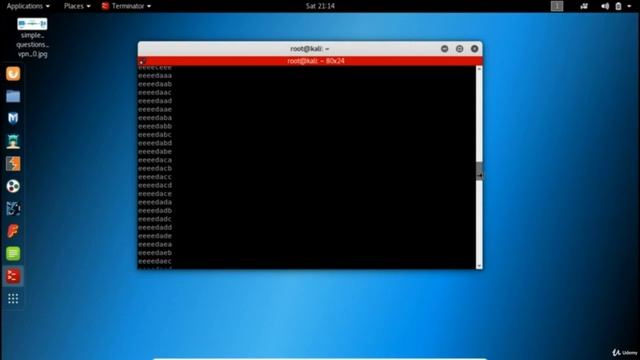The width and height of the screenshot is (640, 360).
Task: Click terminal line eeeedaaa
Action: coord(155,76)
